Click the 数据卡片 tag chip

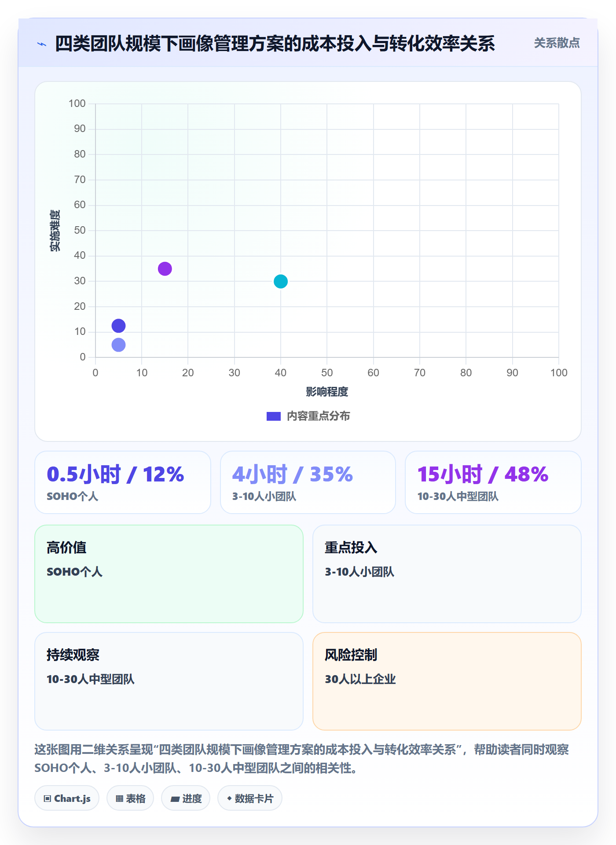click(x=250, y=798)
